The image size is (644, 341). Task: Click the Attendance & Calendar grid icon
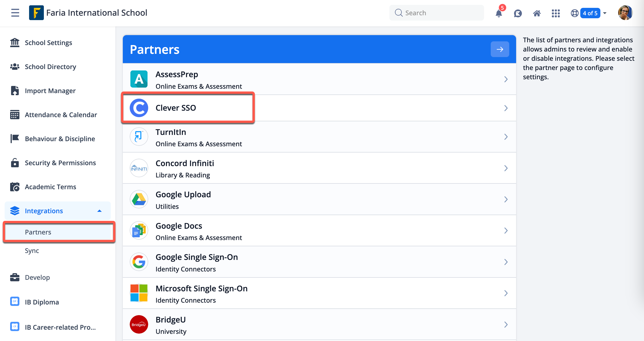tap(15, 115)
